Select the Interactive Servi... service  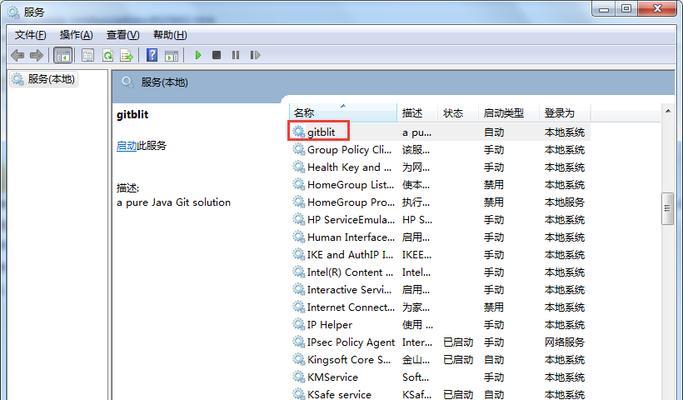pyautogui.click(x=440, y=290)
